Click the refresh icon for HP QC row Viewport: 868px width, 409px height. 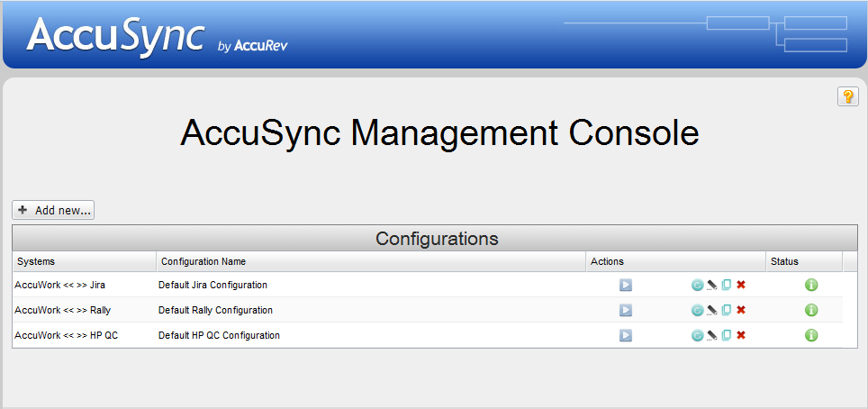[696, 335]
